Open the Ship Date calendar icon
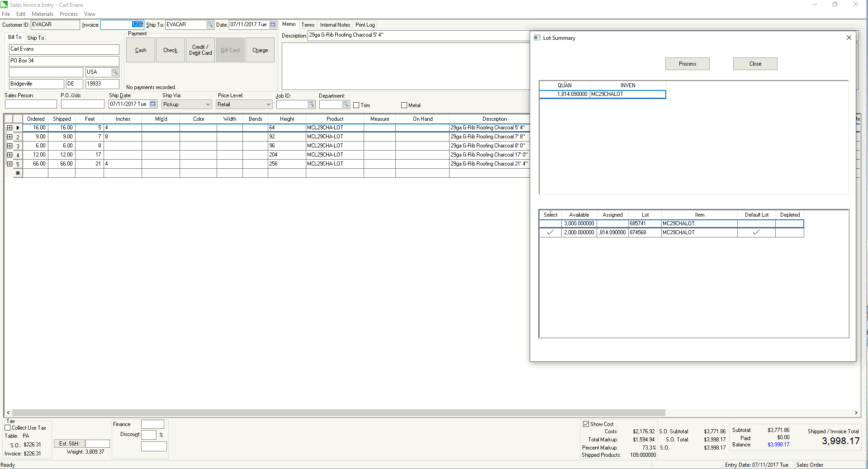Screen dimensions: 868x469 153,104
